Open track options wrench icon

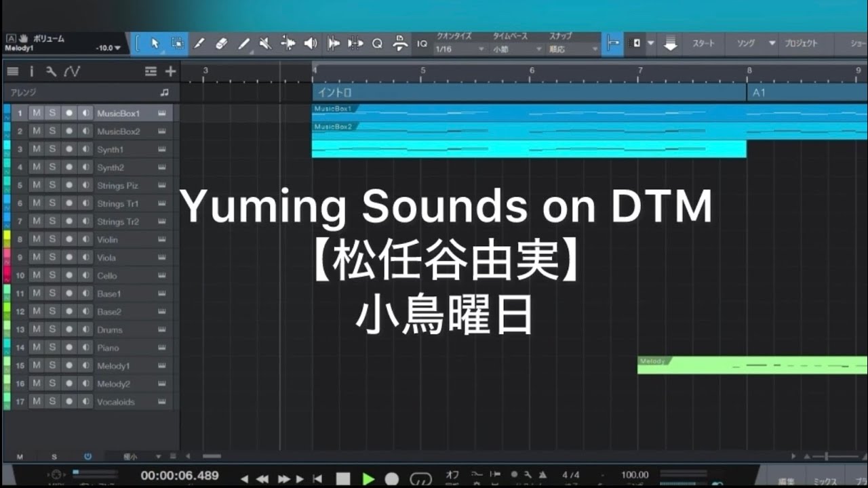pyautogui.click(x=51, y=71)
